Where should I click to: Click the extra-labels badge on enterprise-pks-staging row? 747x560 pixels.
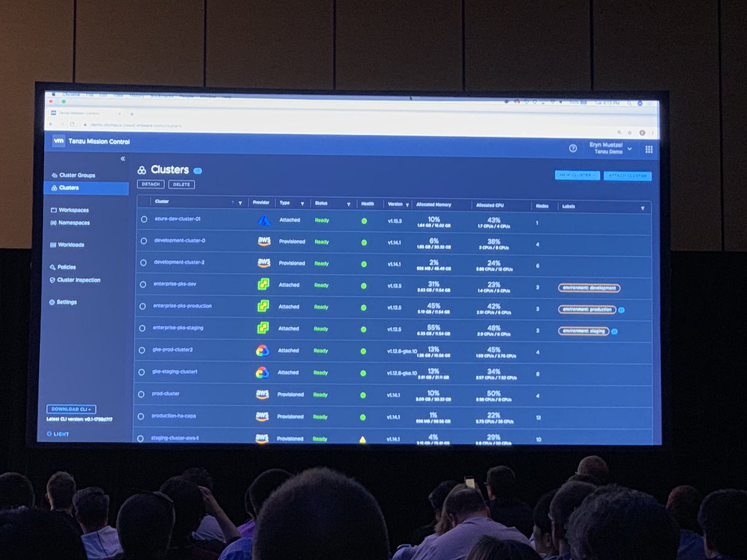tap(614, 332)
